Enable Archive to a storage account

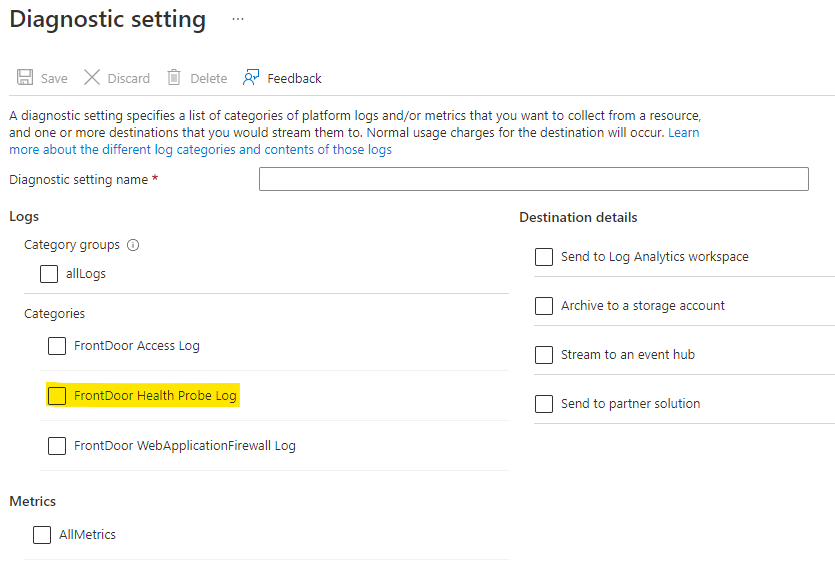pyautogui.click(x=543, y=306)
